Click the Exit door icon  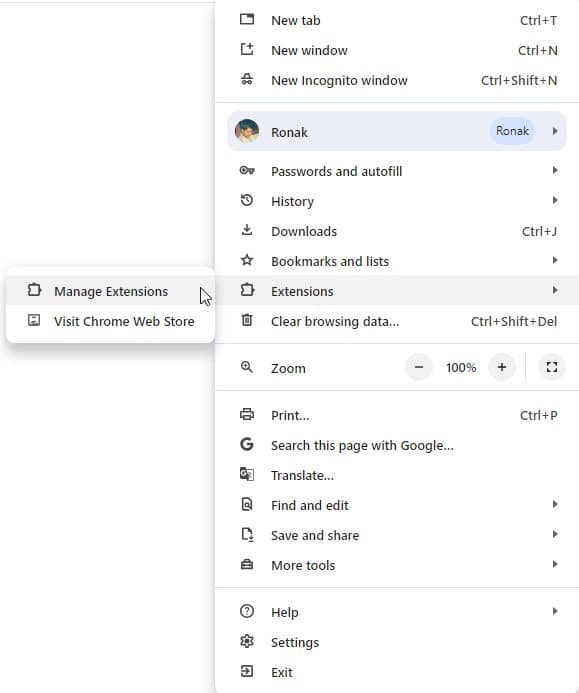tap(247, 671)
